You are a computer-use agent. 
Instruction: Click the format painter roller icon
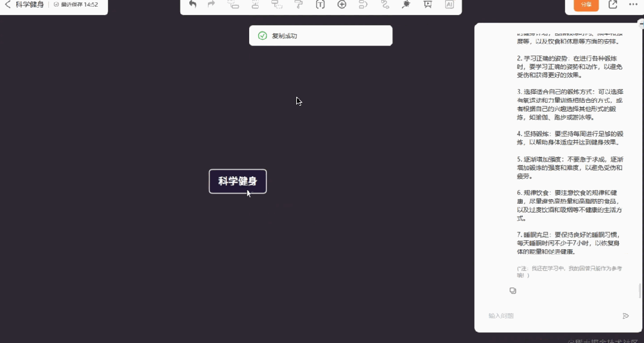click(x=299, y=4)
